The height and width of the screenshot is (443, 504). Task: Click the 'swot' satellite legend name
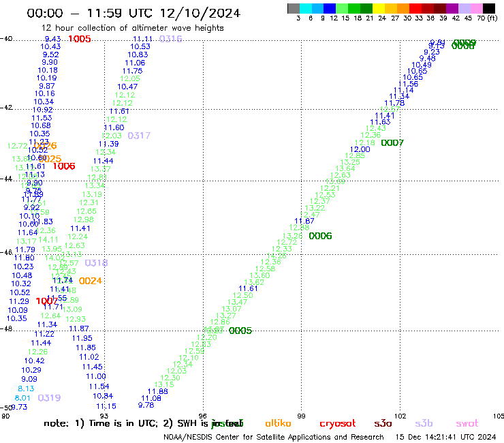[x=467, y=423]
